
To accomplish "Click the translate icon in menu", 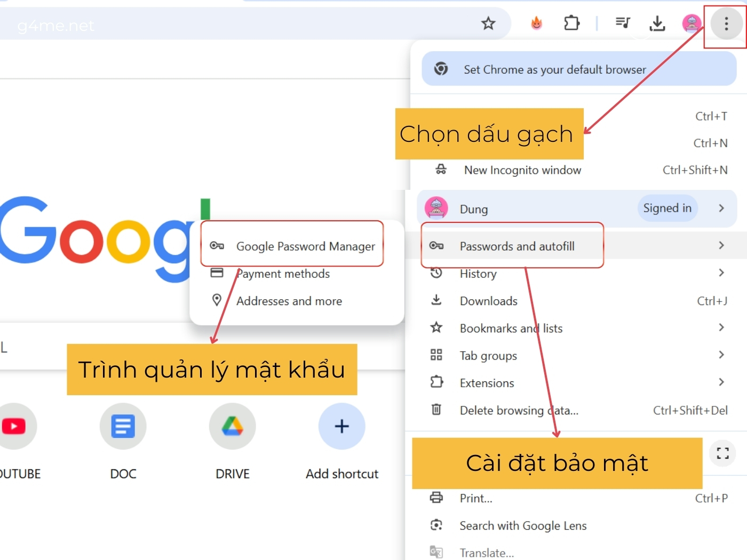I will 436,552.
